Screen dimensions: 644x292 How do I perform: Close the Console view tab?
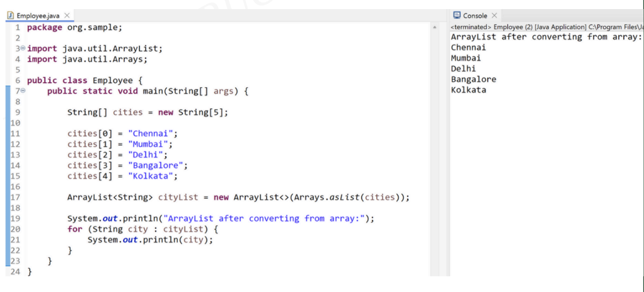coord(494,16)
